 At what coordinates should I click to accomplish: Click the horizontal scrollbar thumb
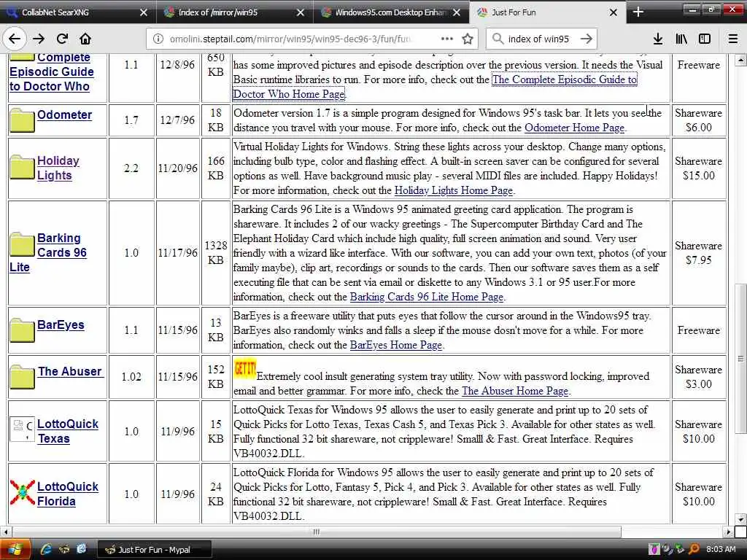[x=317, y=532]
